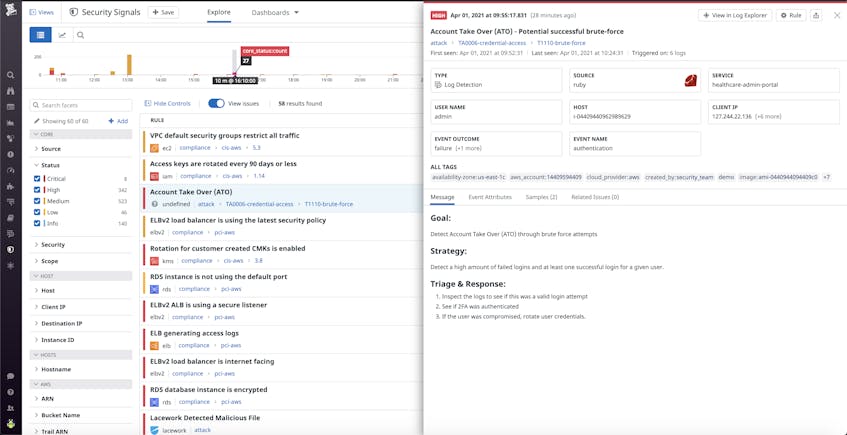
Task: Switch to the Explore tab
Action: pos(219,12)
